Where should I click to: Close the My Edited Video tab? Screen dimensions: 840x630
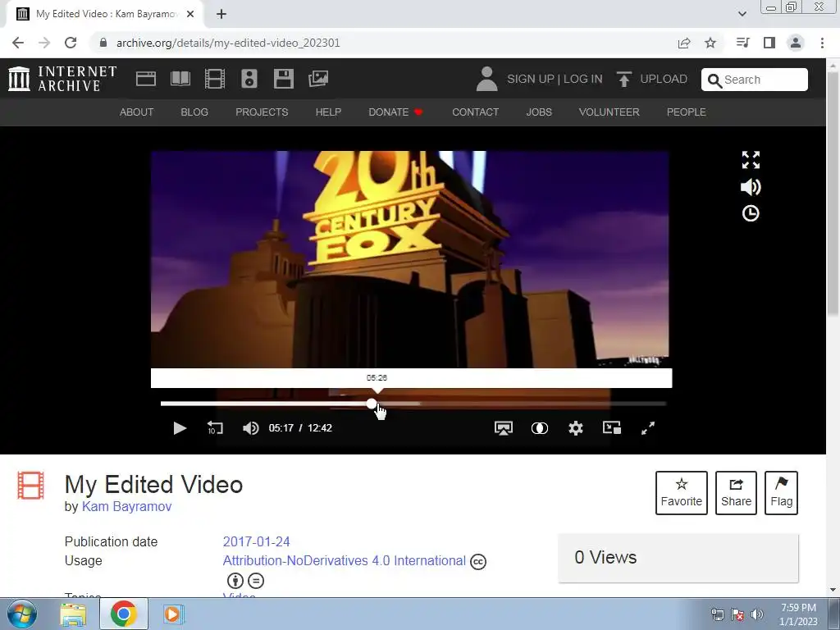click(x=190, y=14)
